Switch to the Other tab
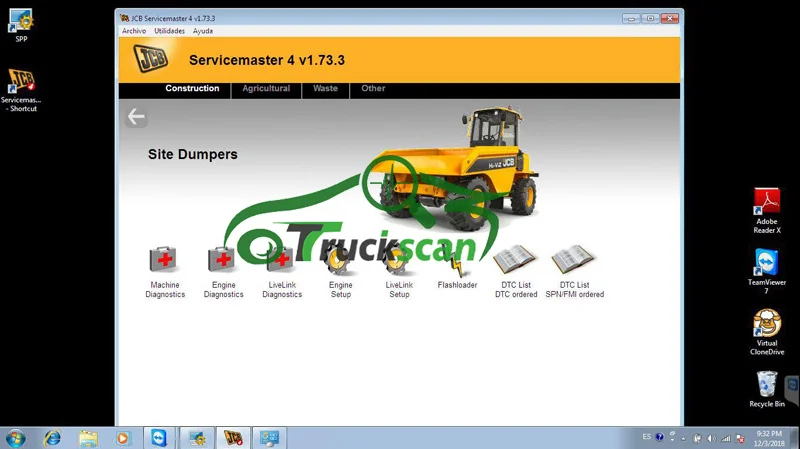 click(x=373, y=88)
